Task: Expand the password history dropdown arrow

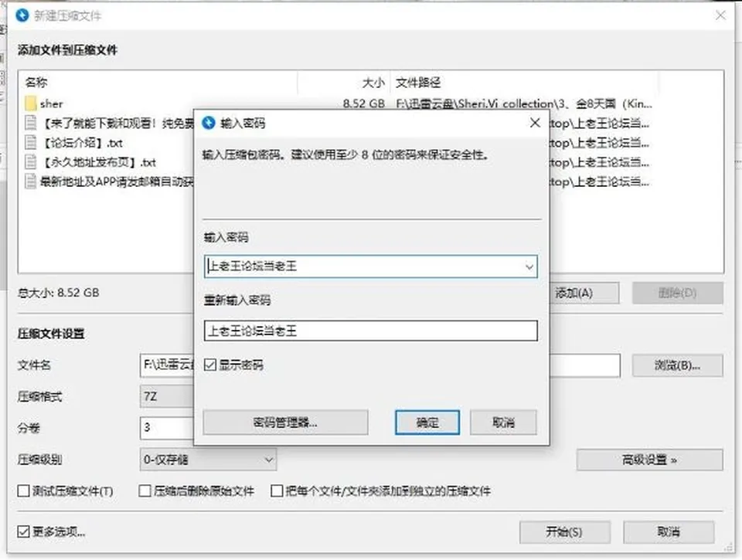Action: coord(529,266)
